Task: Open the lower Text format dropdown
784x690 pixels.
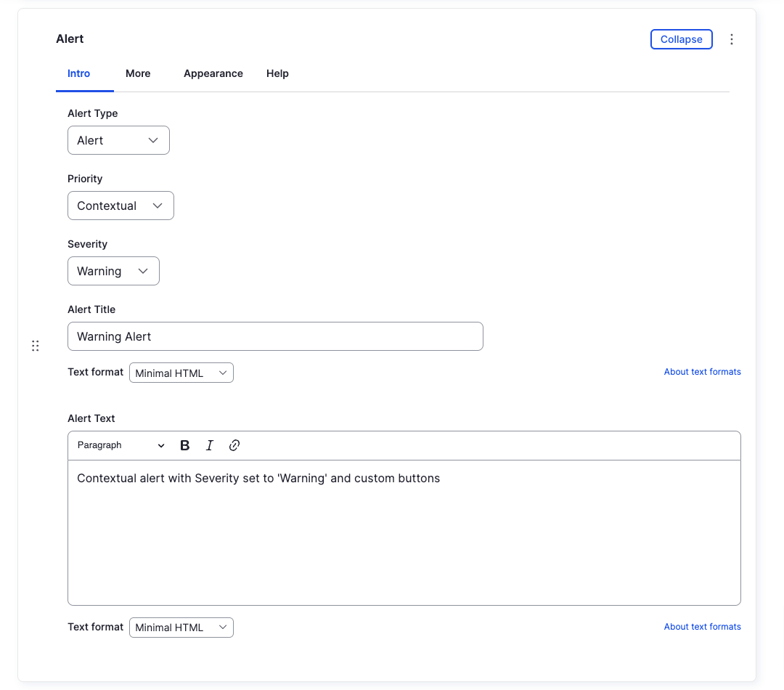Action: 181,627
